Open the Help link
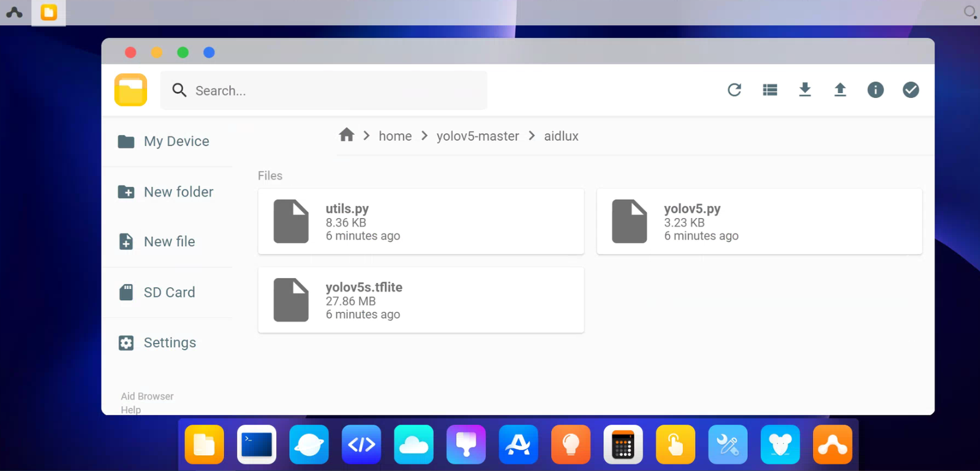Image resolution: width=980 pixels, height=471 pixels. click(130, 410)
